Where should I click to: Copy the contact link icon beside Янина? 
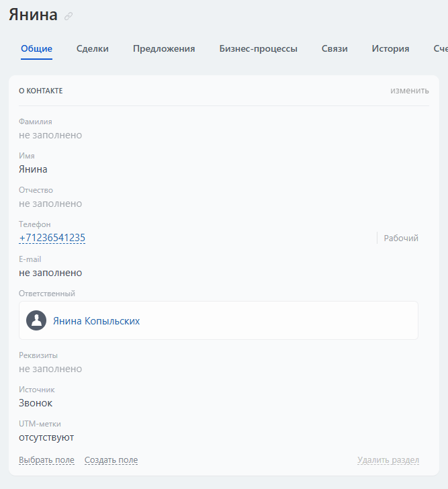click(x=69, y=16)
